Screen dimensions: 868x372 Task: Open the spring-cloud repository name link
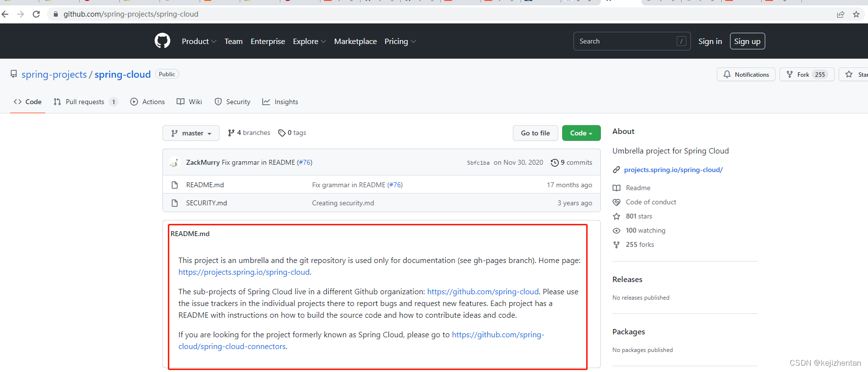tap(122, 74)
